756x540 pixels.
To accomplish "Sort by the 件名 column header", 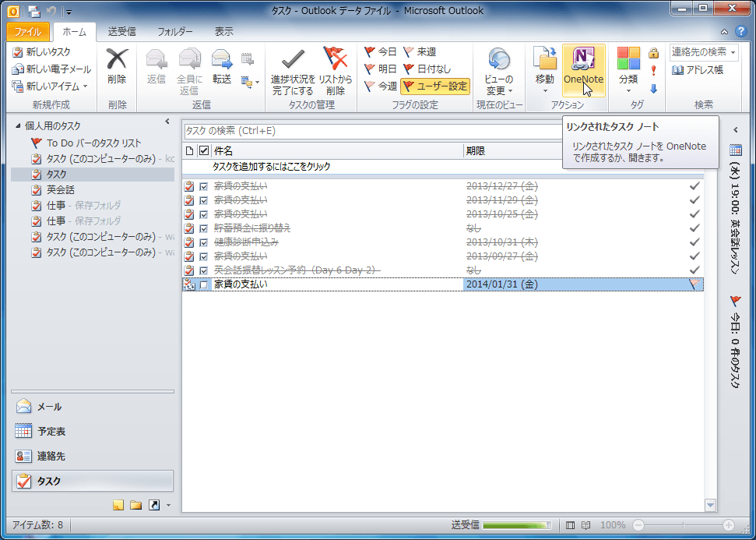I will coord(337,151).
